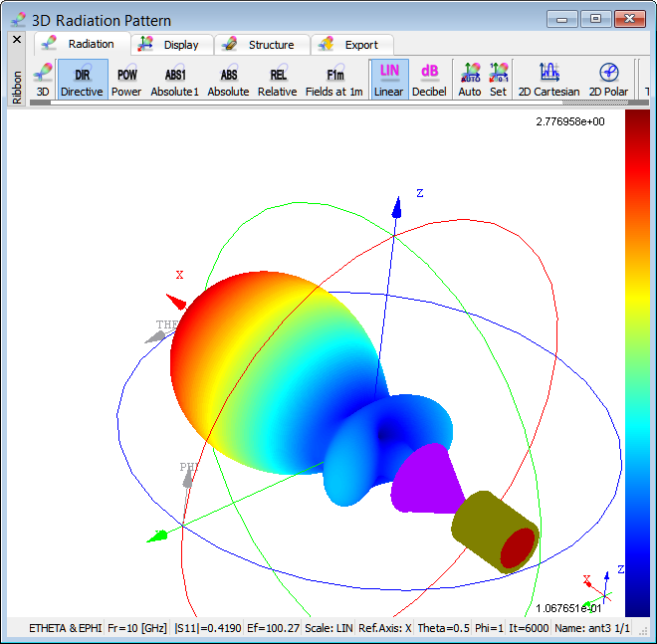Toggle the Directive (DIR) mode
The width and height of the screenshot is (657, 644).
point(82,80)
